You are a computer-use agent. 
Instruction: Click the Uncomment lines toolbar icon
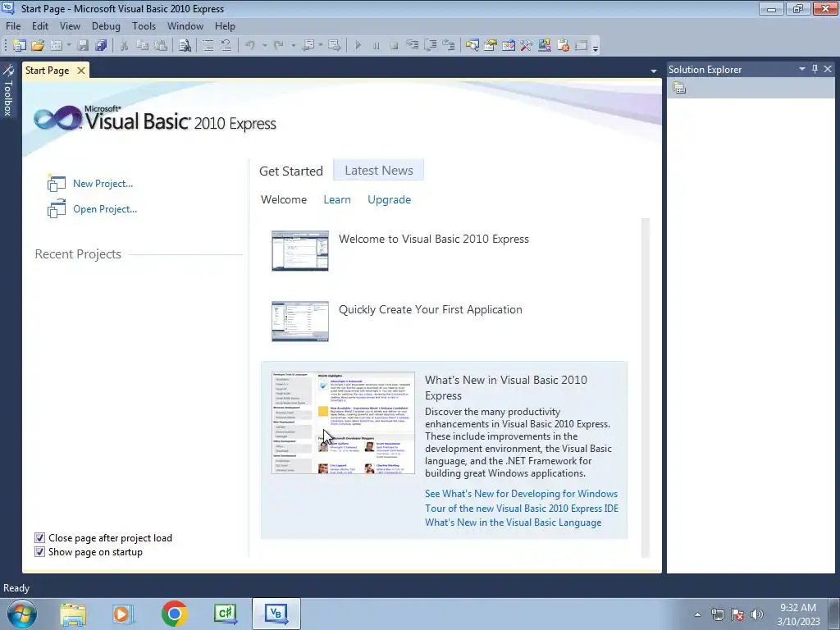tap(226, 46)
